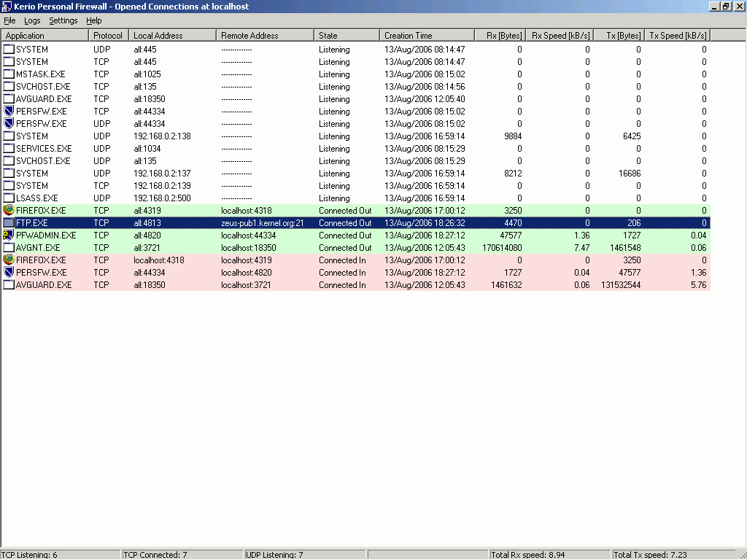
Task: Select local address 192.168.0.2:137
Action: pos(162,174)
